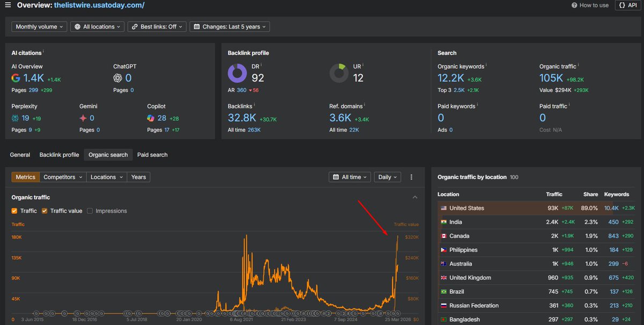Click AI Overview Pages 299 link
Image resolution: width=644 pixels, height=325 pixels.
pos(33,90)
